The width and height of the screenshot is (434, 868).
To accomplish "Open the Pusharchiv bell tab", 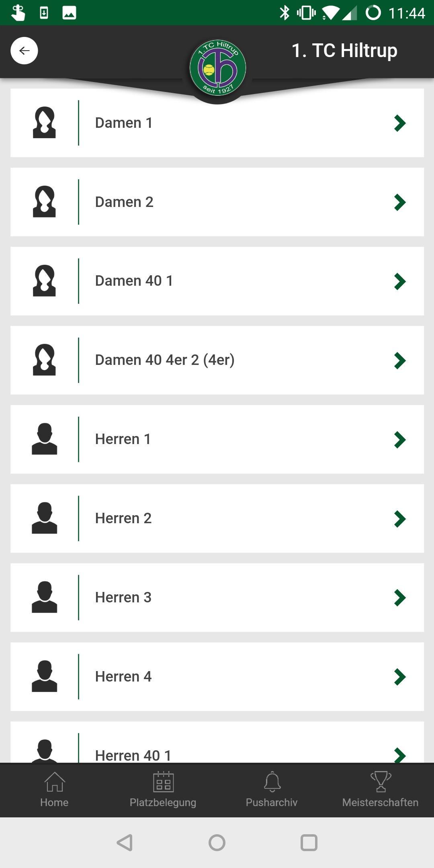I will click(272, 790).
